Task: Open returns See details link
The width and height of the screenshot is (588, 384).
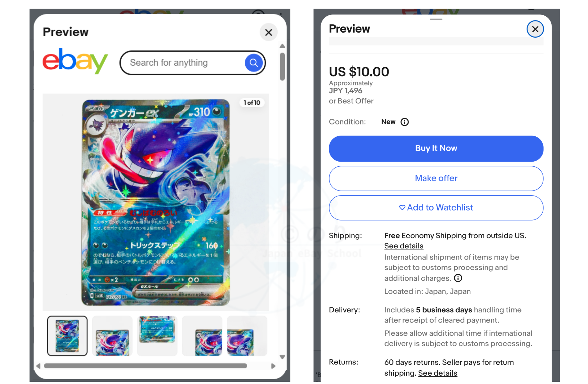Action: (438, 373)
